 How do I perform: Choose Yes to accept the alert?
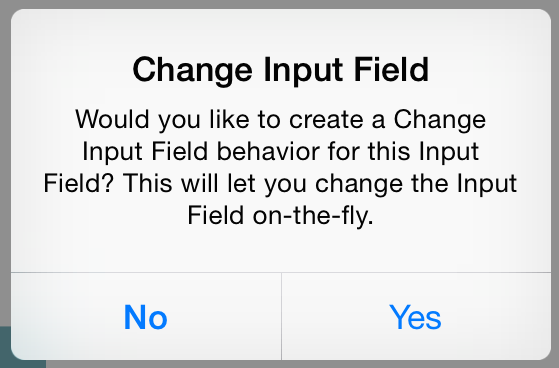[416, 317]
